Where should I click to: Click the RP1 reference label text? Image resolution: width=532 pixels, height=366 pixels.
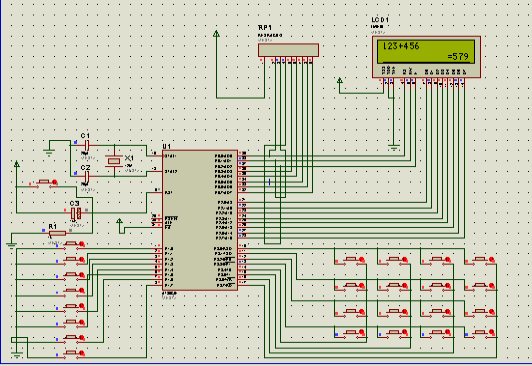[x=265, y=27]
